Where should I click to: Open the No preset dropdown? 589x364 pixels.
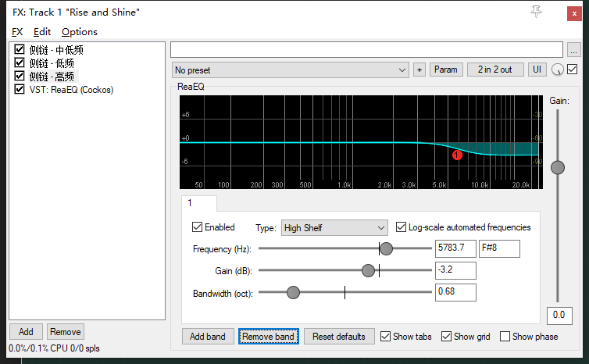(291, 70)
